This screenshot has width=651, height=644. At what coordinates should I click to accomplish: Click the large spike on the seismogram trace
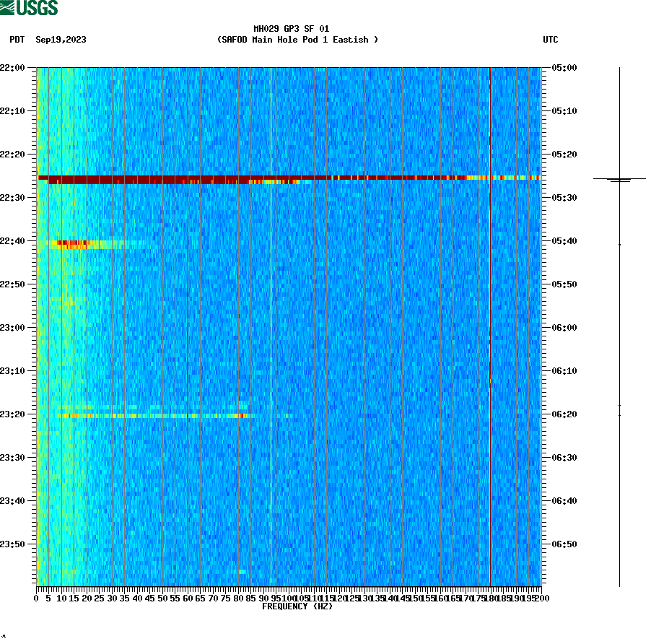[x=619, y=177]
